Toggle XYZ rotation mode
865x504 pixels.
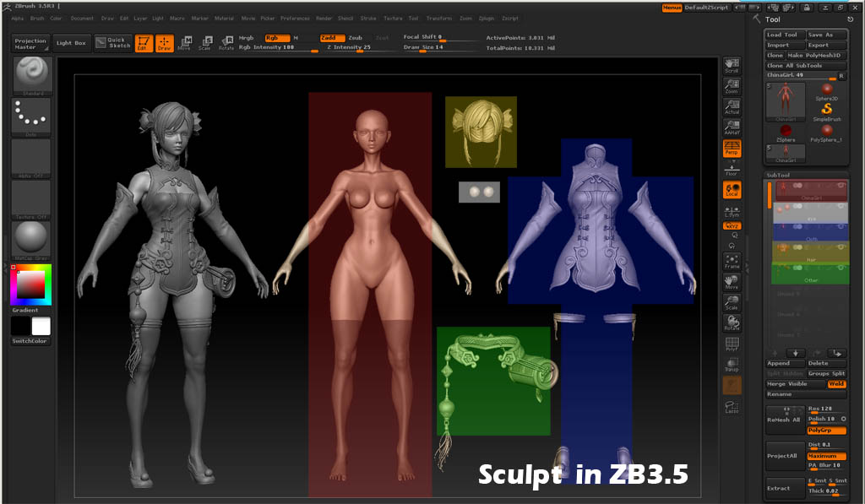tap(732, 226)
